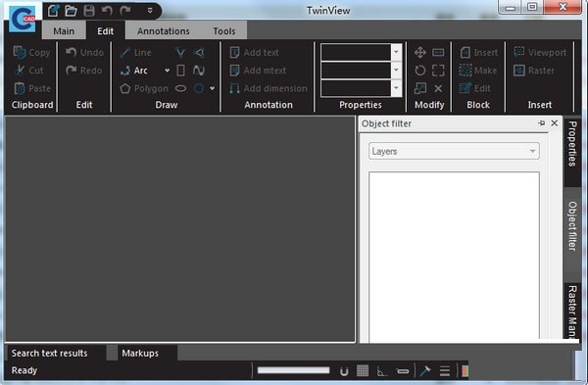Screen dimensions: 588x385
Task: Toggle ortho angle mode in status bar
Action: pos(381,371)
